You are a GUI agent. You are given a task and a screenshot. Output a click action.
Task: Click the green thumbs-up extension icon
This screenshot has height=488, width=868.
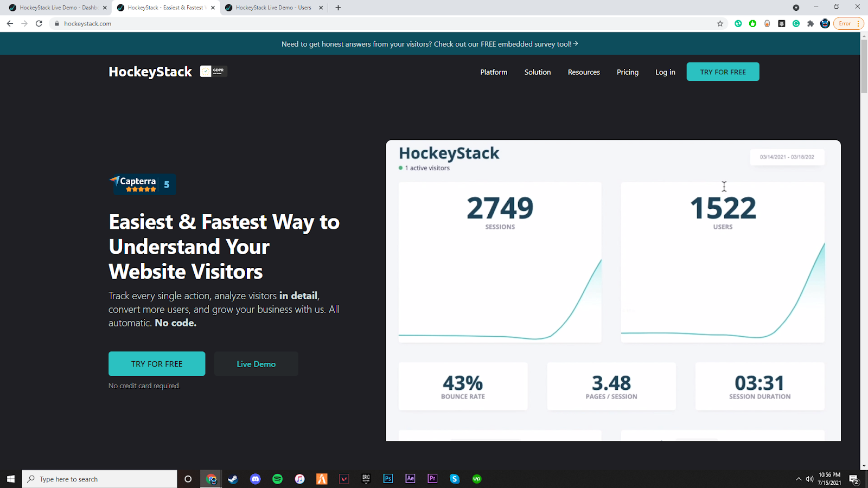click(752, 23)
